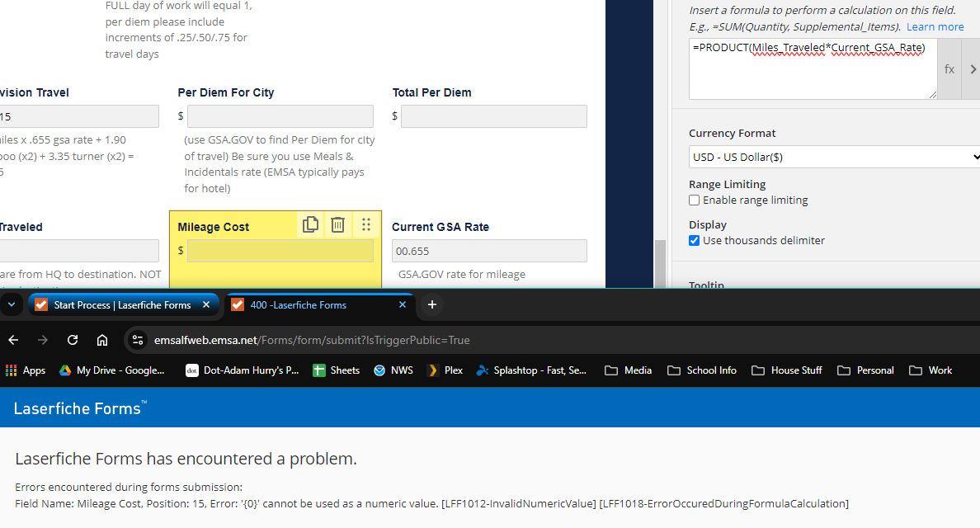The width and height of the screenshot is (980, 528).
Task: Select the Per Diem For City label
Action: (226, 92)
